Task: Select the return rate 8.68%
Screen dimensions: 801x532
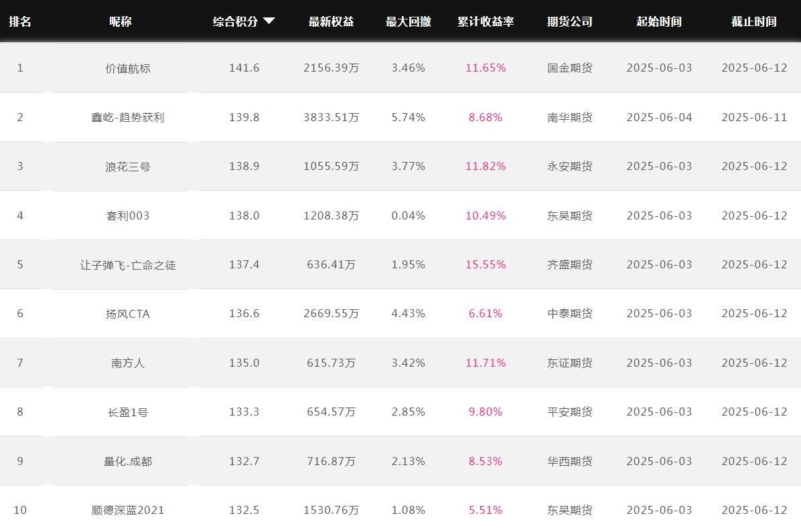Action: pos(486,117)
